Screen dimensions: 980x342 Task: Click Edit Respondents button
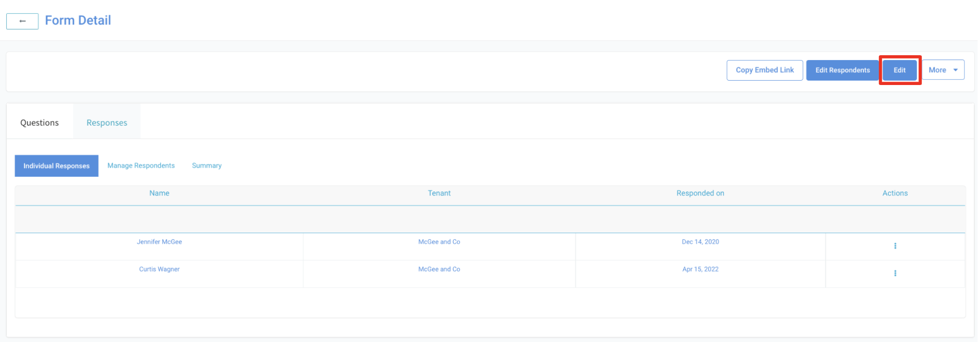coord(842,70)
